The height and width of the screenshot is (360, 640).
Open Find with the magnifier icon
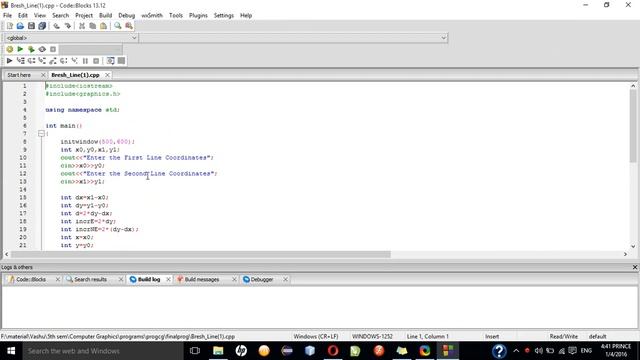click(118, 26)
